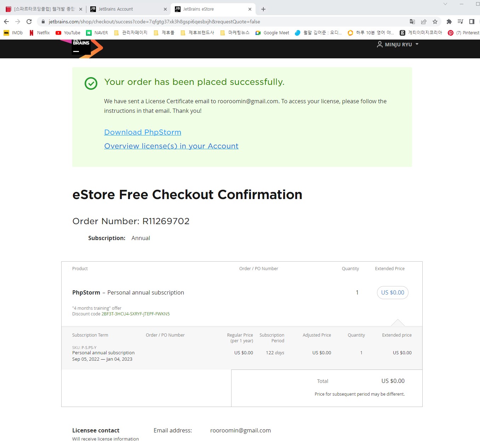Go back to the previous page
The width and height of the screenshot is (480, 448).
6,22
